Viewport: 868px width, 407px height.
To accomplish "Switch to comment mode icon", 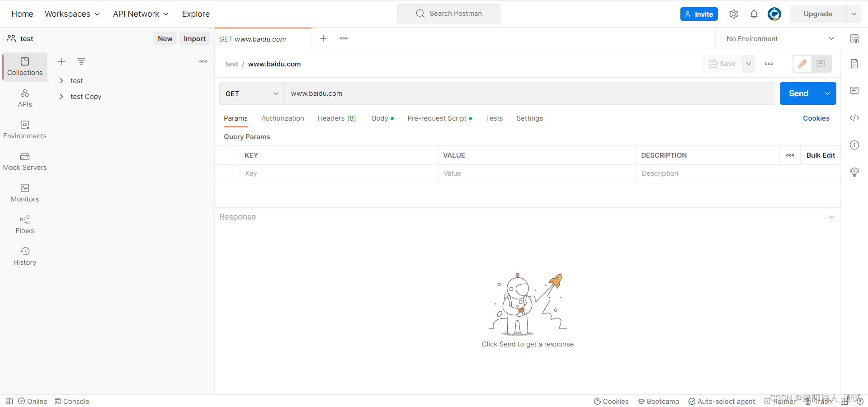I will pyautogui.click(x=821, y=64).
